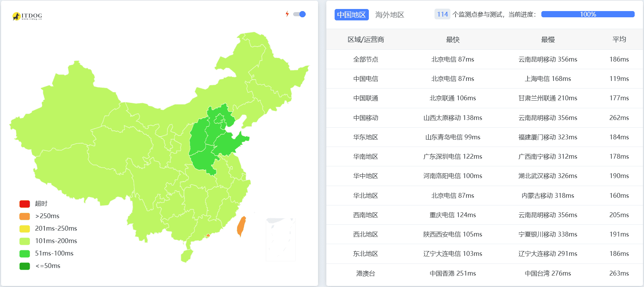Click the 101ms-200ms legend swatch

click(25, 241)
